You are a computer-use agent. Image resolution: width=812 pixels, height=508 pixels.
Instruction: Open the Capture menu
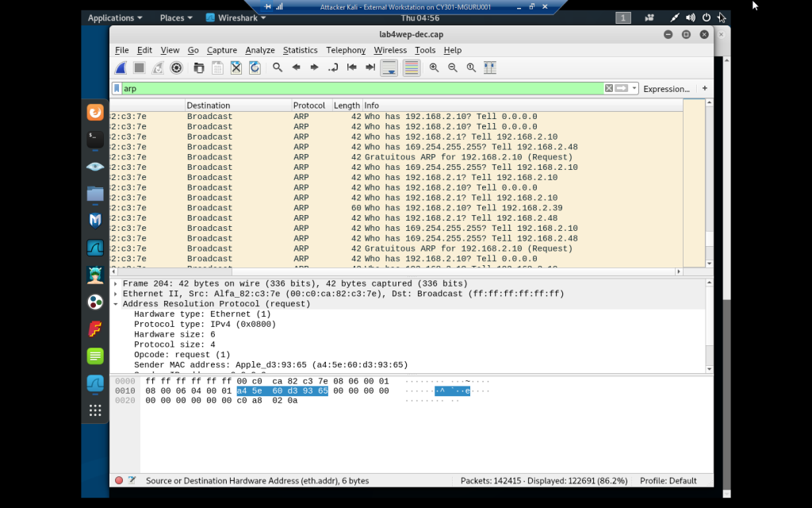(x=222, y=50)
